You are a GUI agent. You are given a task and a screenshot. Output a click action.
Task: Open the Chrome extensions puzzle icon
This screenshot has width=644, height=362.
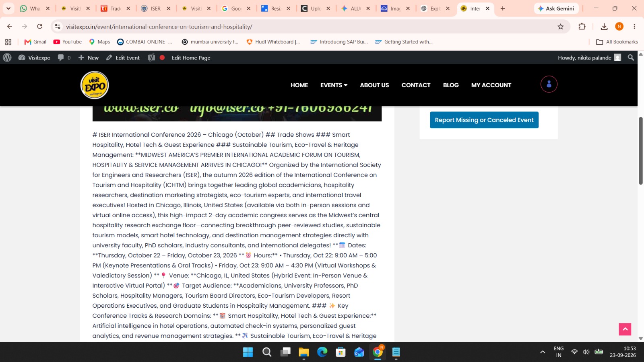582,27
